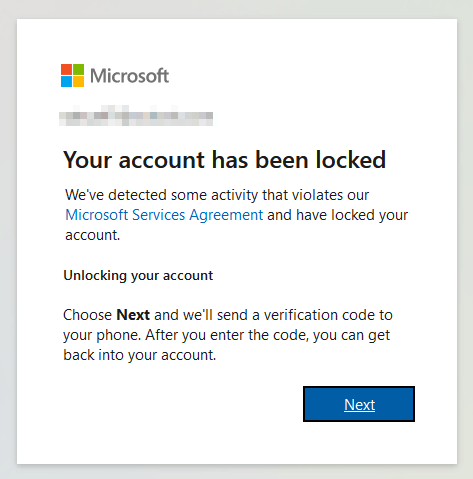Select the blurred account email address
Viewport: 473px width, 479px height.
(x=136, y=116)
